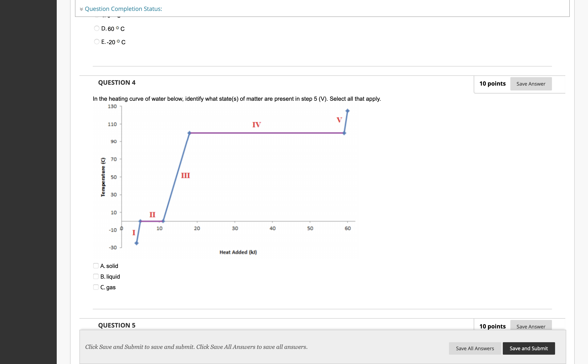Viewport: 588px width, 364px height.
Task: Select the Question 5 heading
Action: 117,325
